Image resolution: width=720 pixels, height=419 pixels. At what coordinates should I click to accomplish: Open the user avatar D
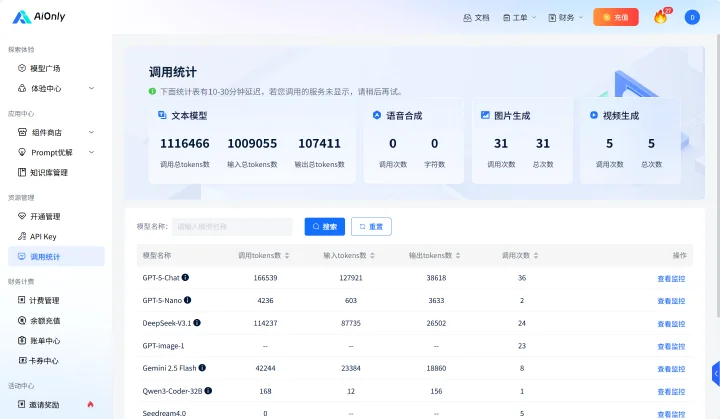[x=692, y=17]
